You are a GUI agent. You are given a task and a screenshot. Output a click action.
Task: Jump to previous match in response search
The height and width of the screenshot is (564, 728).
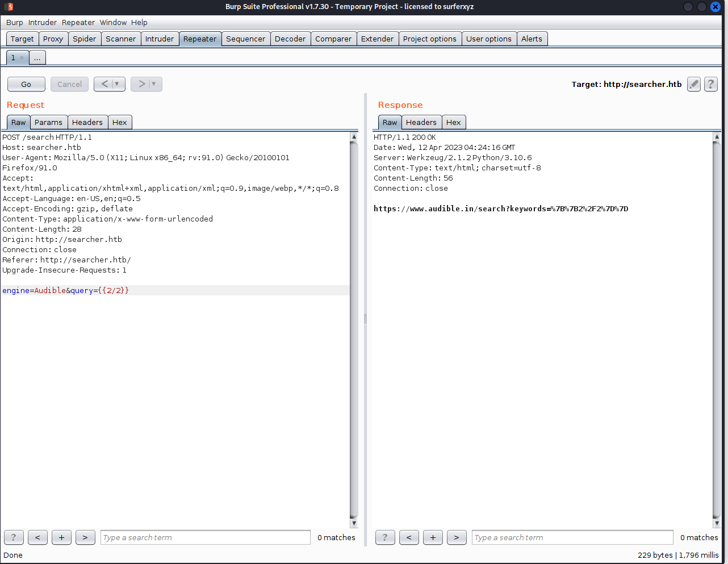point(409,537)
